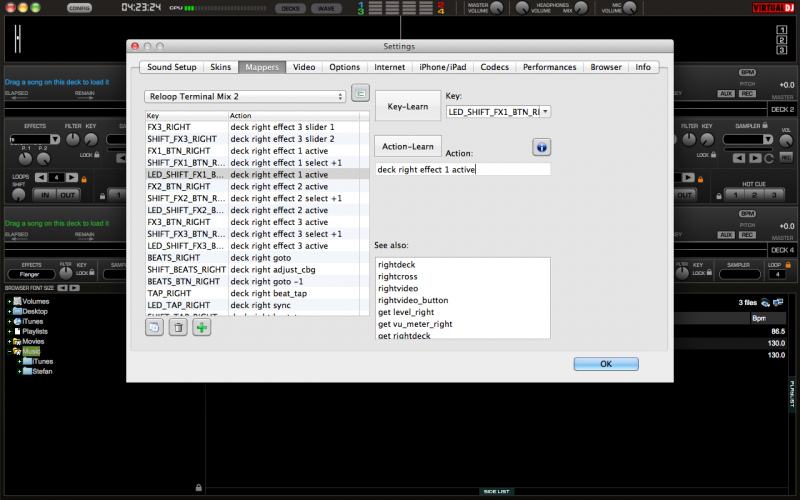Click the iTunes icon in browser tree
The height and width of the screenshot is (500, 800).
click(17, 321)
